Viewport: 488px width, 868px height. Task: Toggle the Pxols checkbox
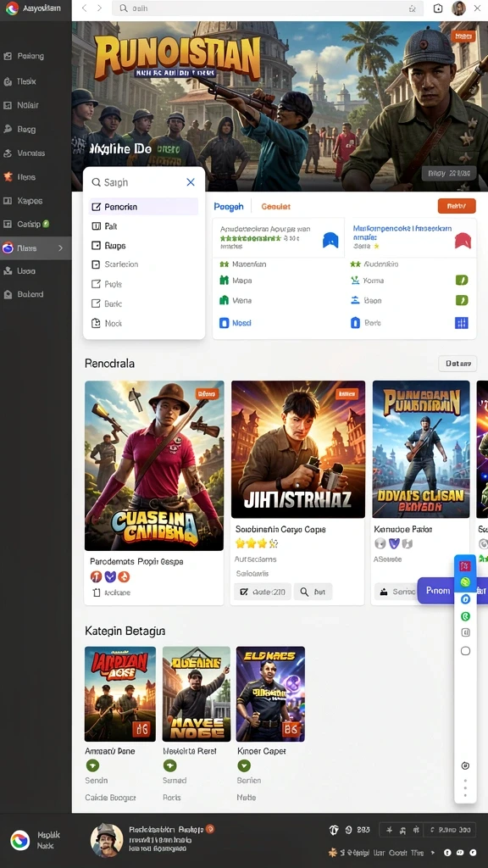[x=95, y=284]
